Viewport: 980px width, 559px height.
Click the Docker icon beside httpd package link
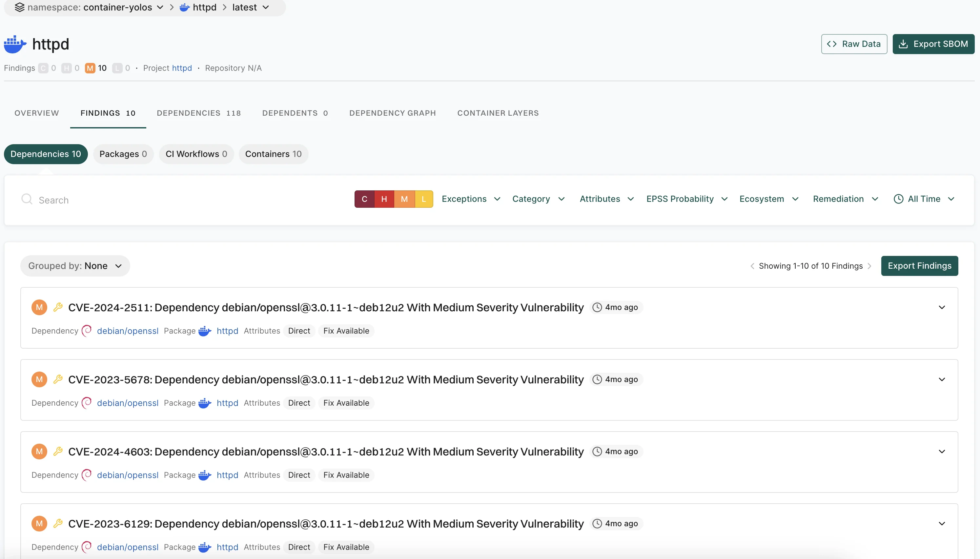(x=204, y=331)
